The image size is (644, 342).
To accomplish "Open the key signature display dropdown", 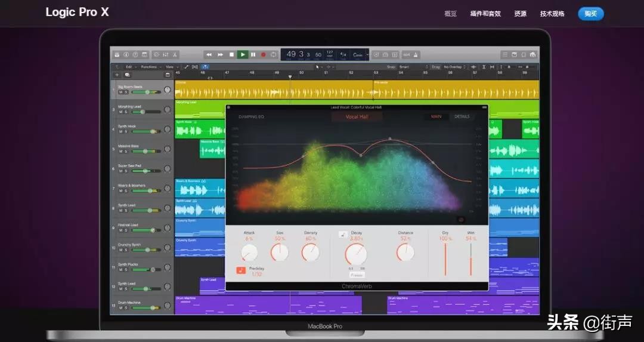I will click(360, 55).
